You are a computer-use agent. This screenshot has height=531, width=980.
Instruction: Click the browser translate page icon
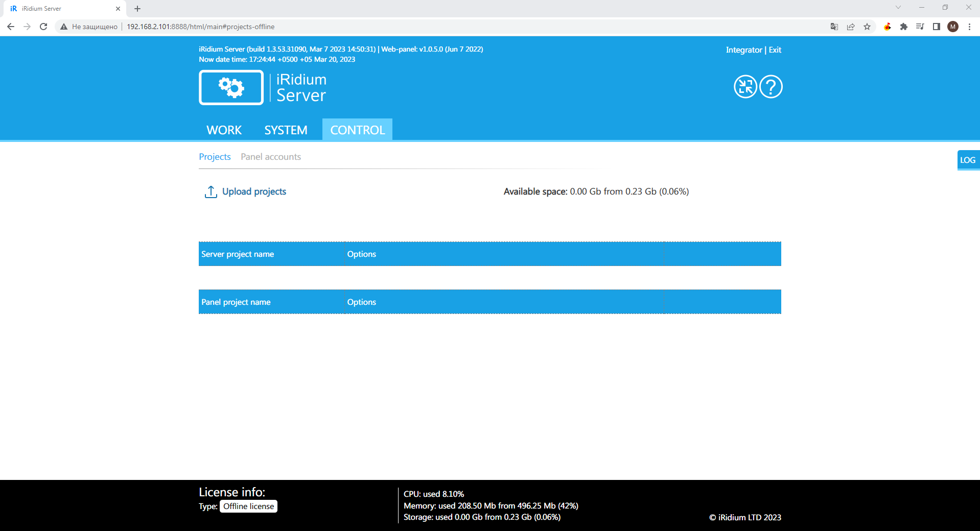coord(834,27)
